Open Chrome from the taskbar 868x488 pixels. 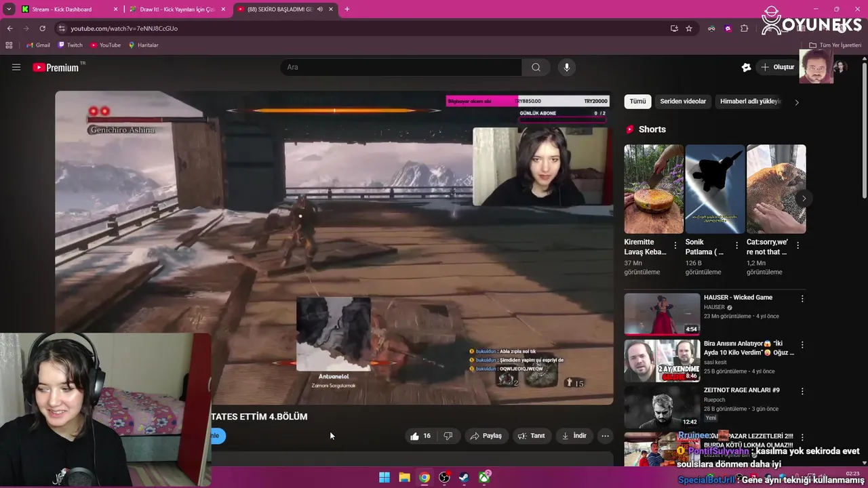click(x=424, y=477)
